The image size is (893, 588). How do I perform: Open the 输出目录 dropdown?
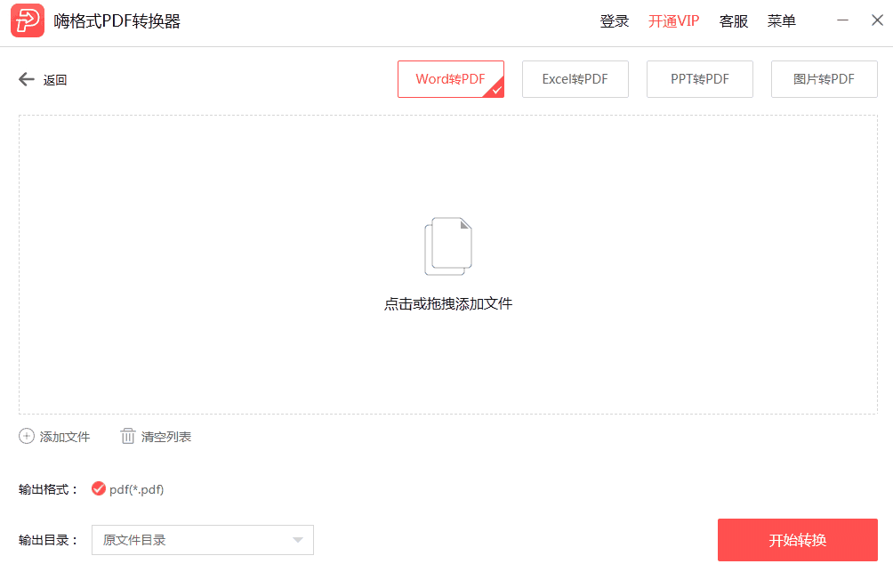coord(202,540)
